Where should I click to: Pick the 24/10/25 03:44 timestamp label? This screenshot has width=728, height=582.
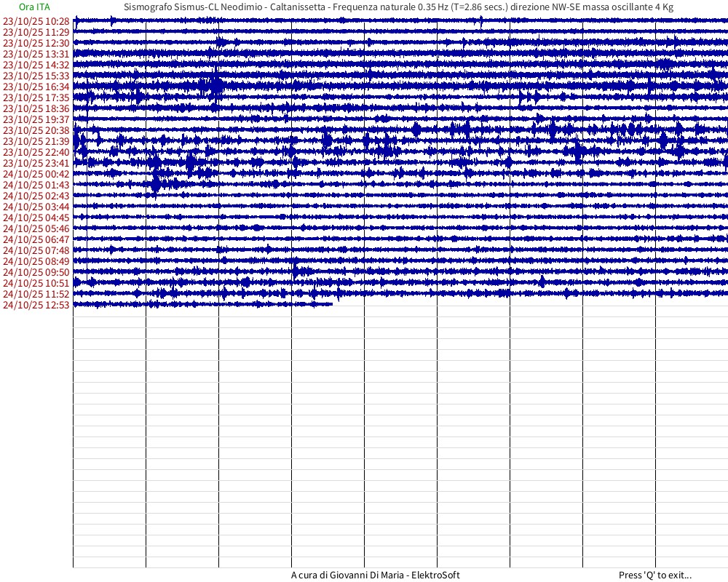pyautogui.click(x=36, y=207)
